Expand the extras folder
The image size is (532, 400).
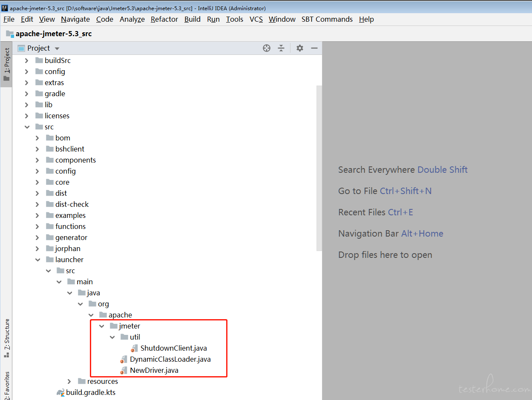(27, 83)
